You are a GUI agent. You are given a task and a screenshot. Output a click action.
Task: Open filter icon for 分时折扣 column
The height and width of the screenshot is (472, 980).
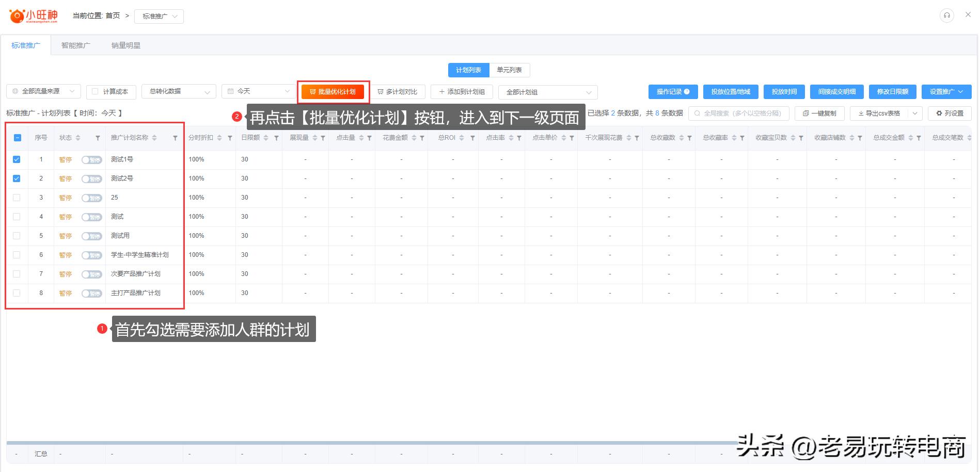point(230,138)
